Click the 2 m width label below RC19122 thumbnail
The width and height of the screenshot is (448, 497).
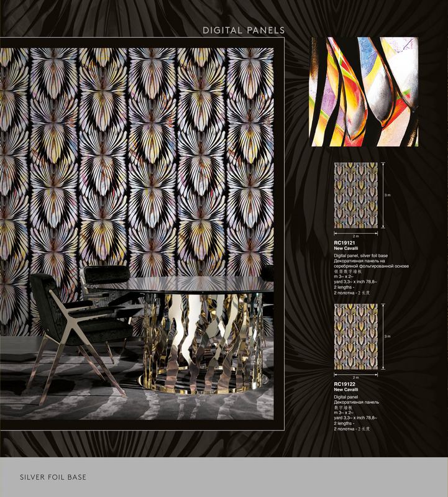point(355,378)
